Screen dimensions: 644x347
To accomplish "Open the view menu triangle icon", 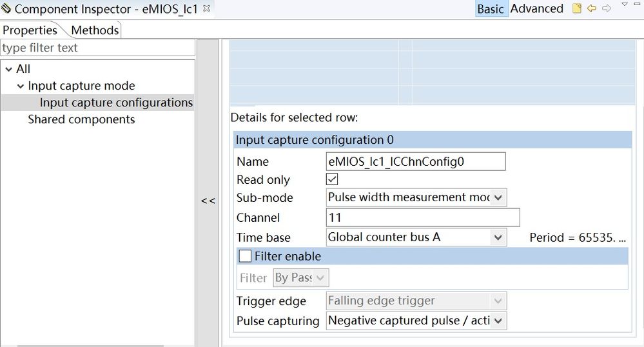I will pos(625,5).
